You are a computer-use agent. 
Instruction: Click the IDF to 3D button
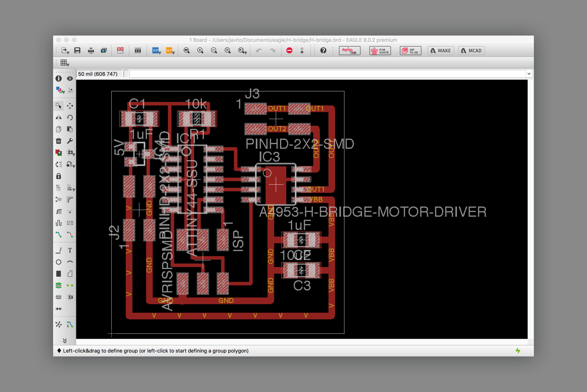[411, 50]
